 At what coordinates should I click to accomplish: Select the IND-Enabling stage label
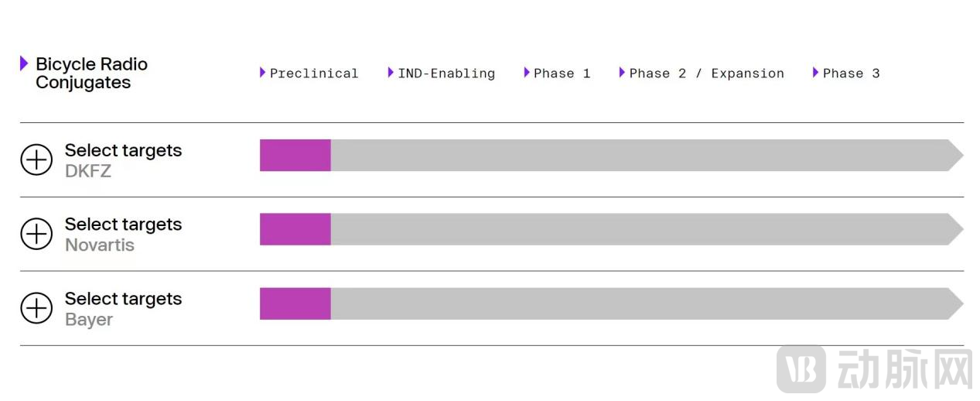[x=446, y=74]
